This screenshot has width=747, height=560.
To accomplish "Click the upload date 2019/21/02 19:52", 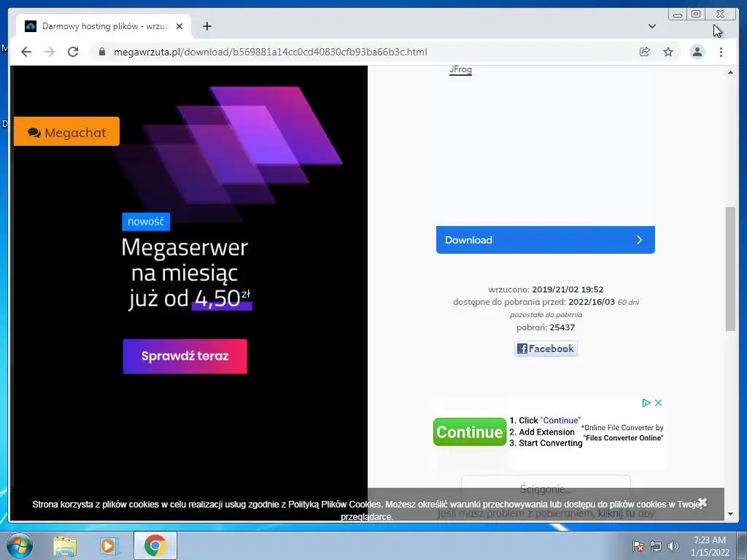I will (x=568, y=289).
